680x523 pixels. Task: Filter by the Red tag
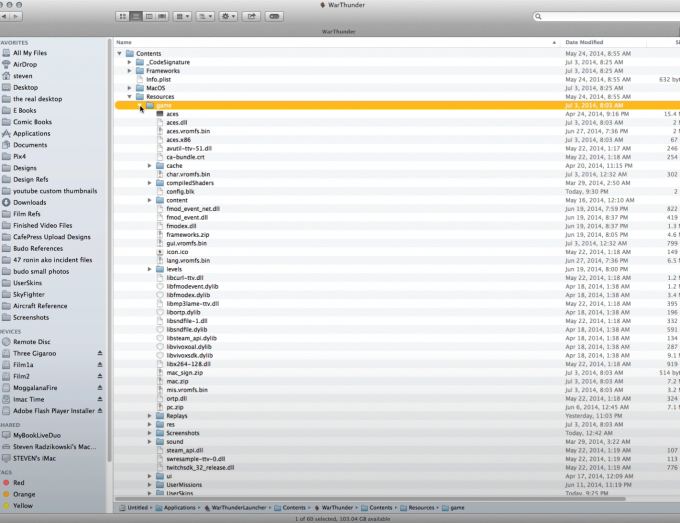tap(19, 483)
